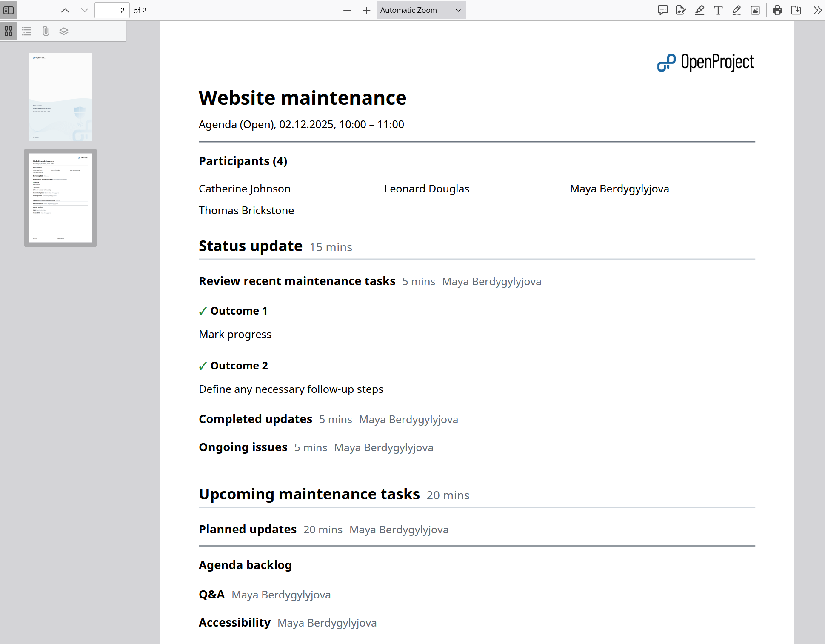This screenshot has width=825, height=644.
Task: Open the text annotation tool
Action: [718, 10]
